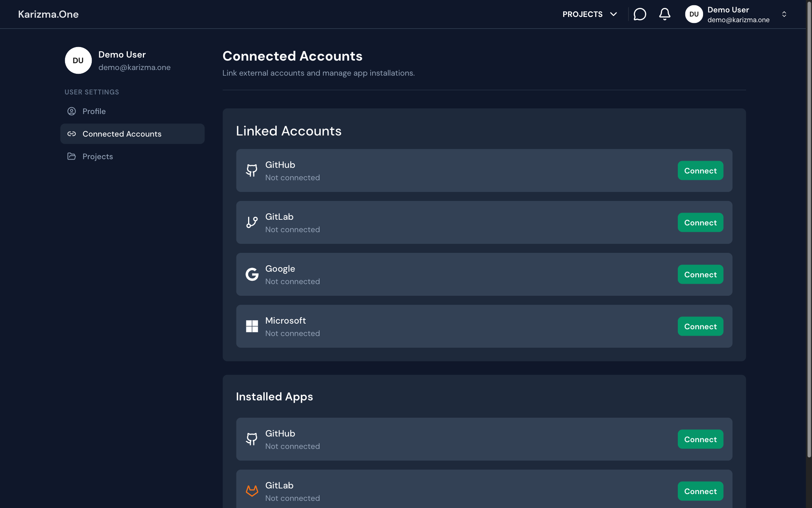Open the notifications bell
The height and width of the screenshot is (508, 812).
pyautogui.click(x=665, y=14)
